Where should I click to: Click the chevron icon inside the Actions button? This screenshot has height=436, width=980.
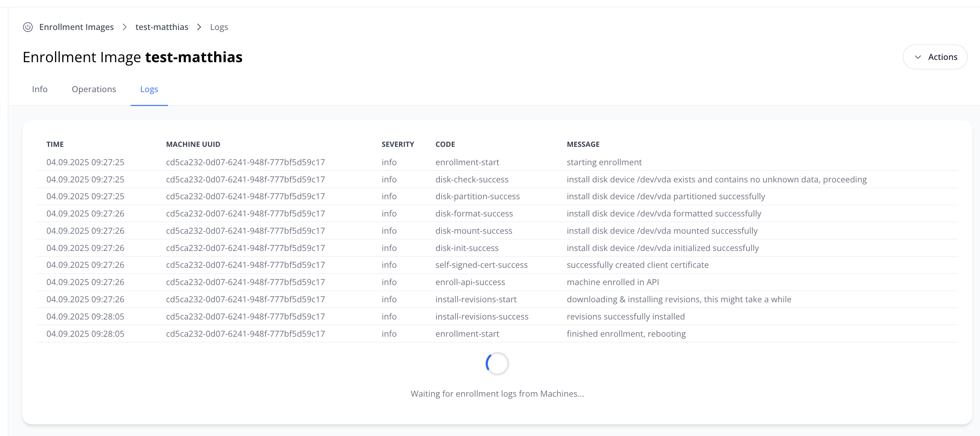(x=917, y=57)
